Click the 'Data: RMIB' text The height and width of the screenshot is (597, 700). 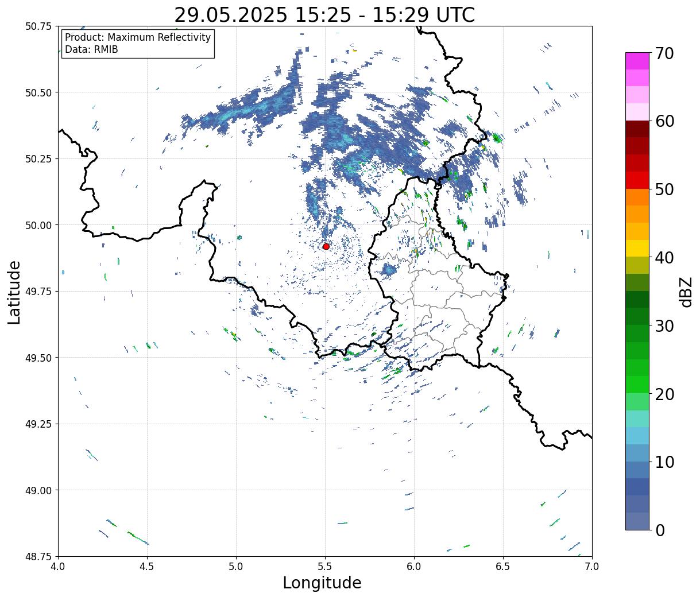(91, 50)
